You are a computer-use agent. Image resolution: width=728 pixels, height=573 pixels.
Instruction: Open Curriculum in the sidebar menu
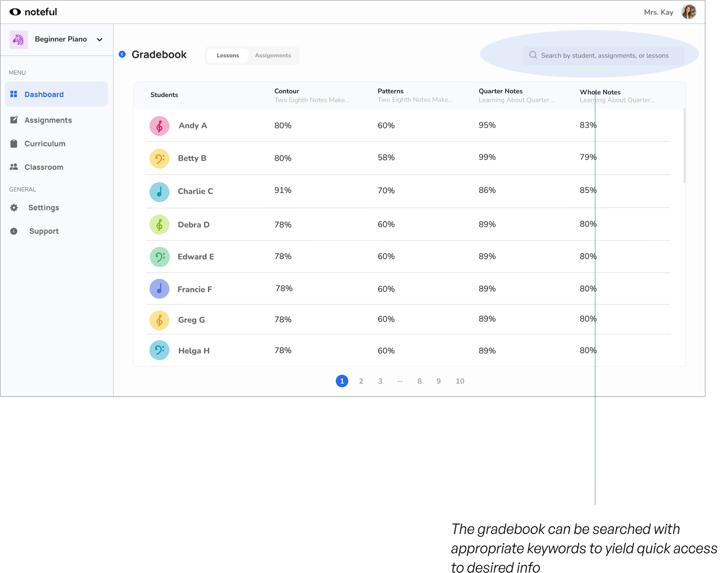[x=45, y=144]
